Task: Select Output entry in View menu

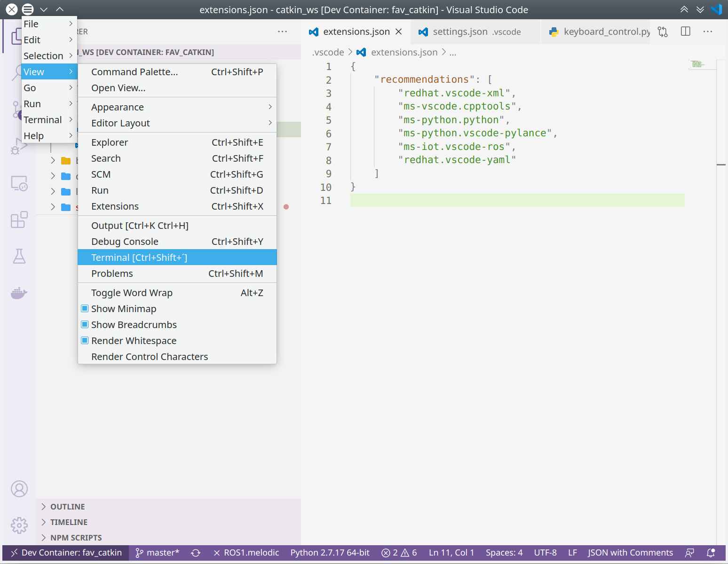Action: [x=177, y=226]
